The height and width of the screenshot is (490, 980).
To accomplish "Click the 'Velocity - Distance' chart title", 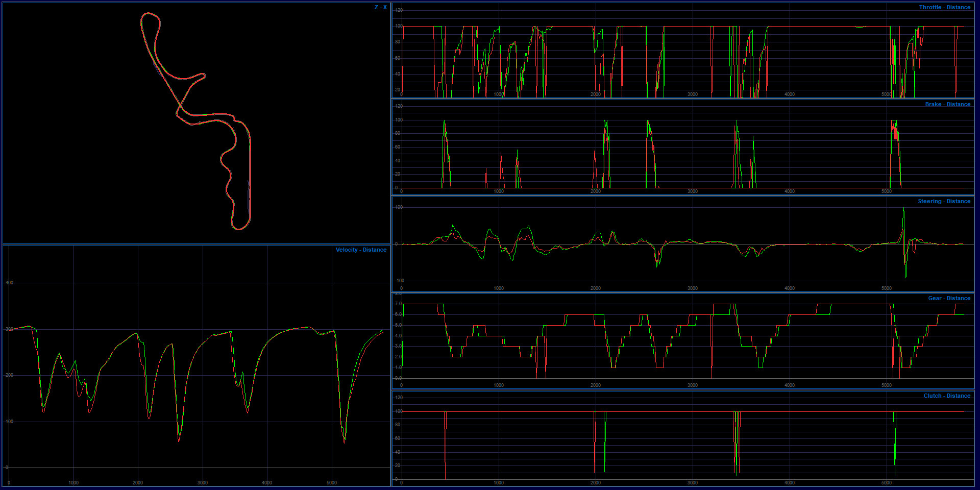I will 361,250.
